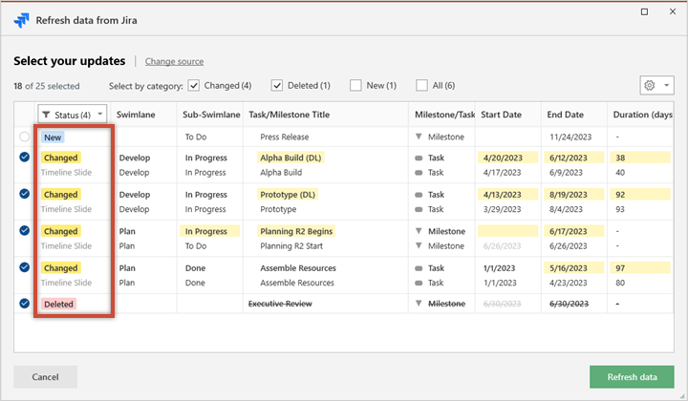This screenshot has width=688, height=401.
Task: Click the milestone icon in Planning R2 Start row
Action: (x=419, y=245)
